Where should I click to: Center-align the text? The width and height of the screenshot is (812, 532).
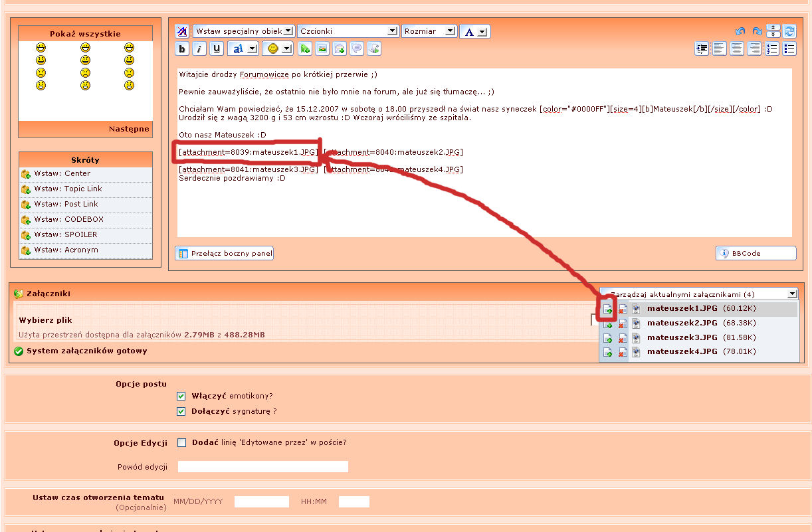coord(737,48)
